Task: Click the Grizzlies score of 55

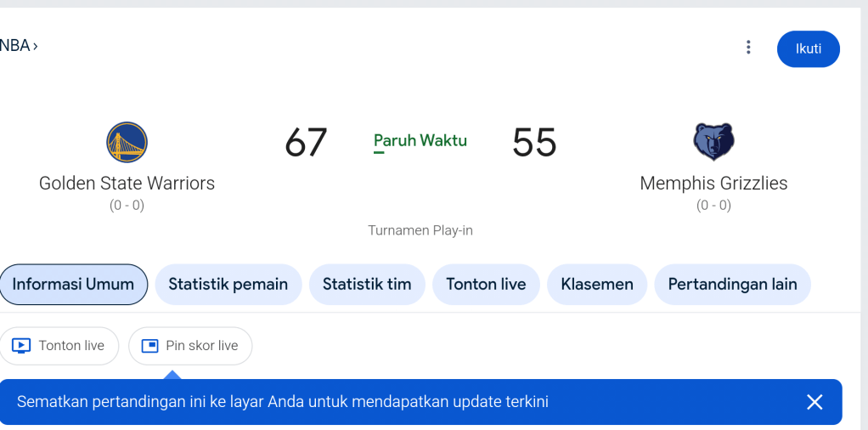Action: 534,143
